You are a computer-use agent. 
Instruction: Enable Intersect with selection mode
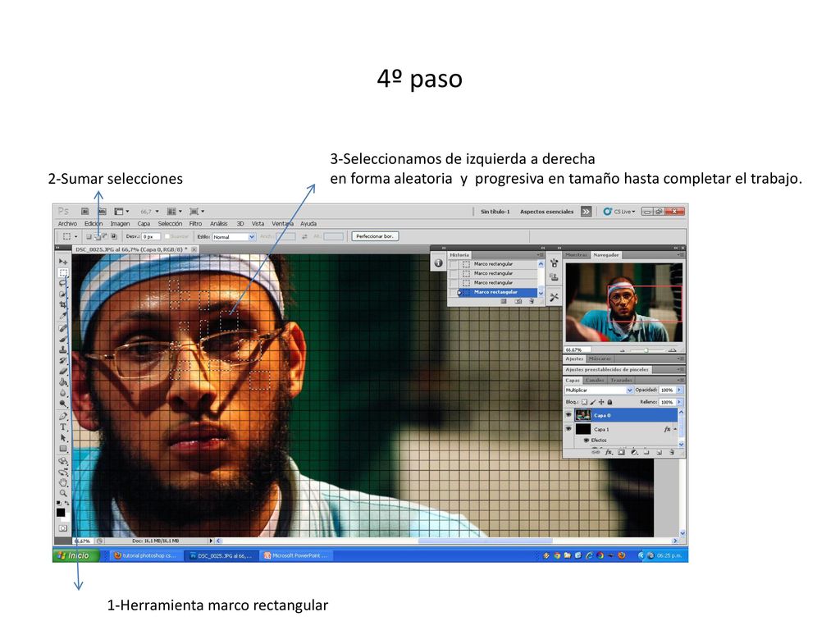[x=113, y=236]
